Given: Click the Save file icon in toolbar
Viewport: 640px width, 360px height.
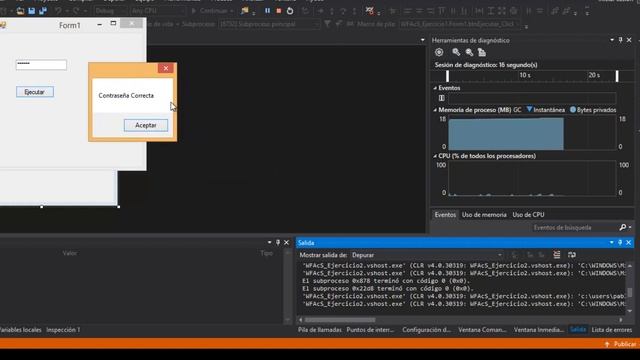Looking at the screenshot, I should [31, 11].
